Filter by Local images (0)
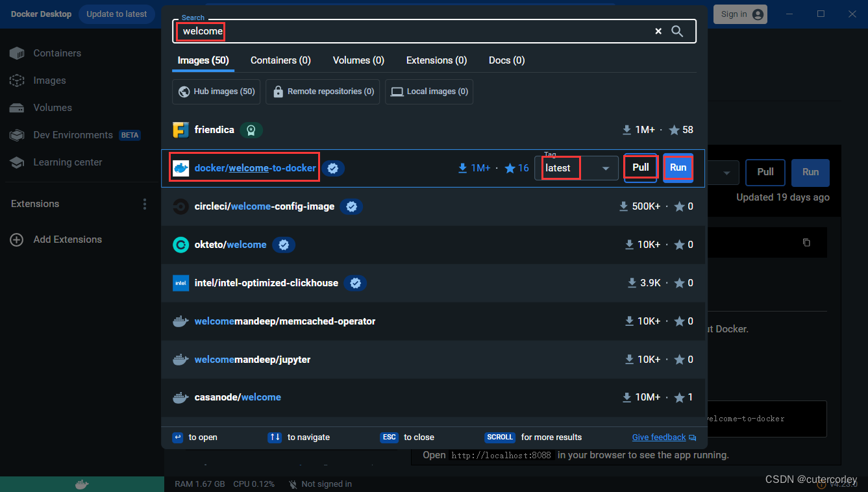The image size is (868, 492). pyautogui.click(x=429, y=92)
